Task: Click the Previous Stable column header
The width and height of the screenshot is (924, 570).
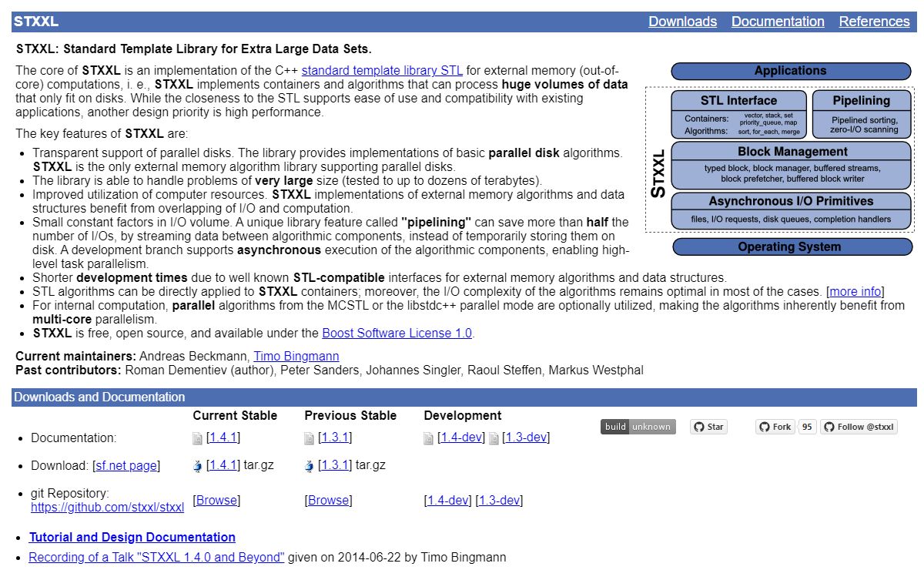Action: pos(350,415)
